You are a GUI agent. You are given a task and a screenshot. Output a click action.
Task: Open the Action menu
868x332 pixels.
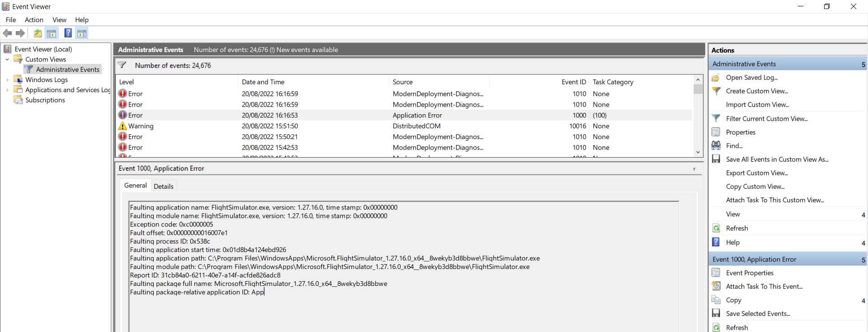tap(34, 20)
